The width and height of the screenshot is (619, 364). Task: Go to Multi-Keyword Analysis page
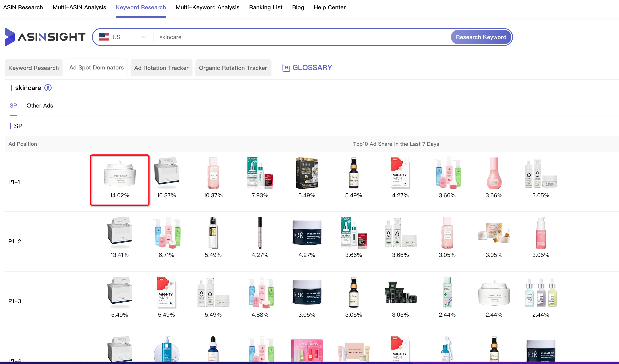pyautogui.click(x=207, y=7)
